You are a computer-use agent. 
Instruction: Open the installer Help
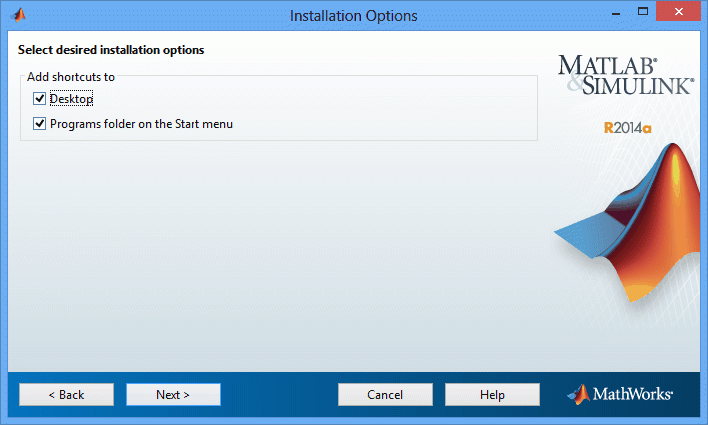pyautogui.click(x=492, y=394)
